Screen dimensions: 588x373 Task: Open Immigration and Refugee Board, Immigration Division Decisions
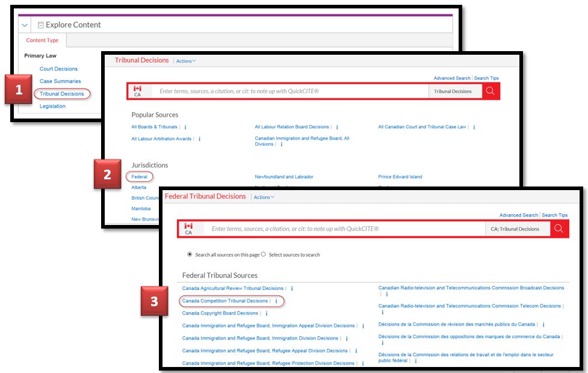pyautogui.click(x=260, y=339)
